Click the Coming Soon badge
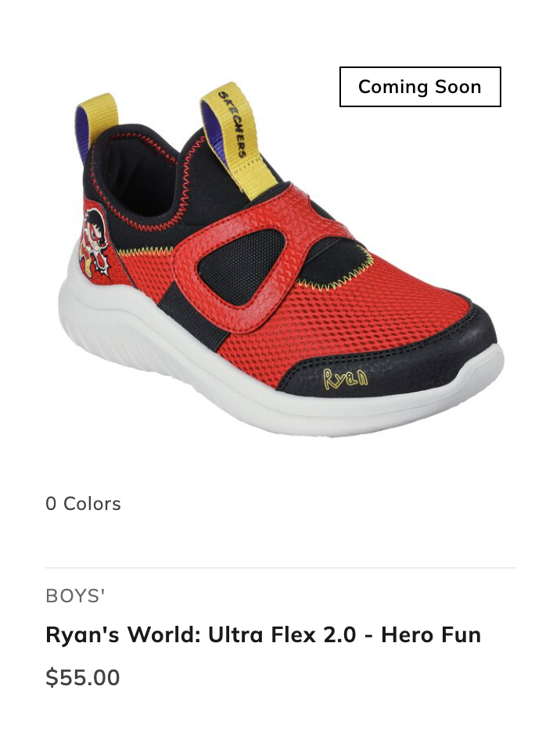 pyautogui.click(x=420, y=87)
